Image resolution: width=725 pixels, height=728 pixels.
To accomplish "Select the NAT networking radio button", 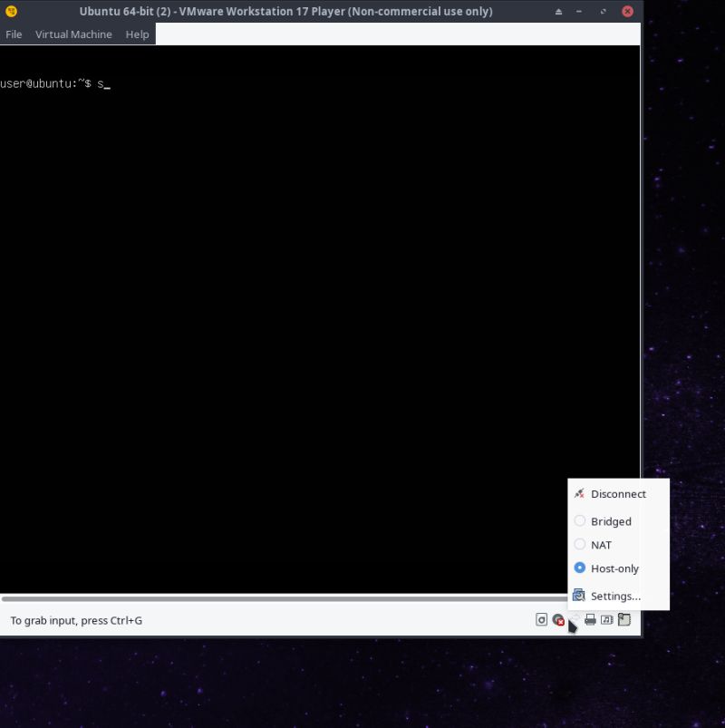I will (x=580, y=544).
